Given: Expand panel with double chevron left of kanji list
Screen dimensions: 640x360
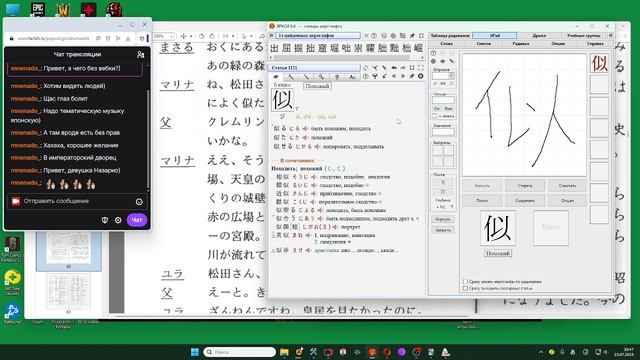Looking at the screenshot, I should pyautogui.click(x=271, y=36).
